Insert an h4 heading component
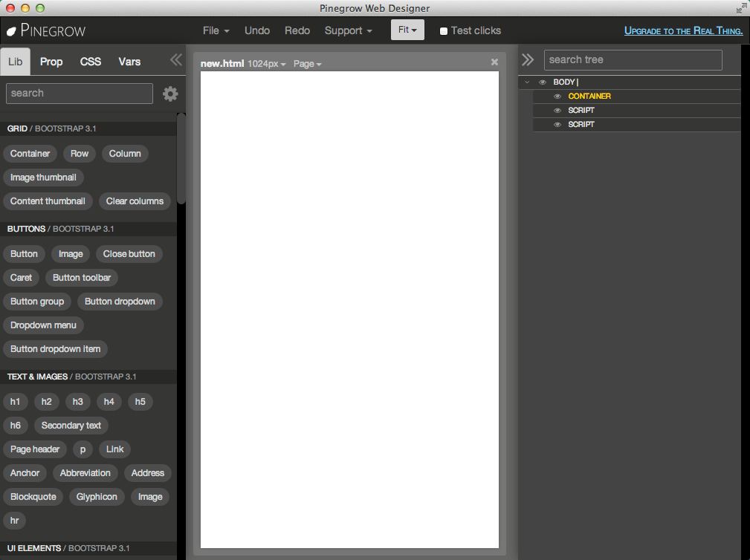 [x=109, y=402]
